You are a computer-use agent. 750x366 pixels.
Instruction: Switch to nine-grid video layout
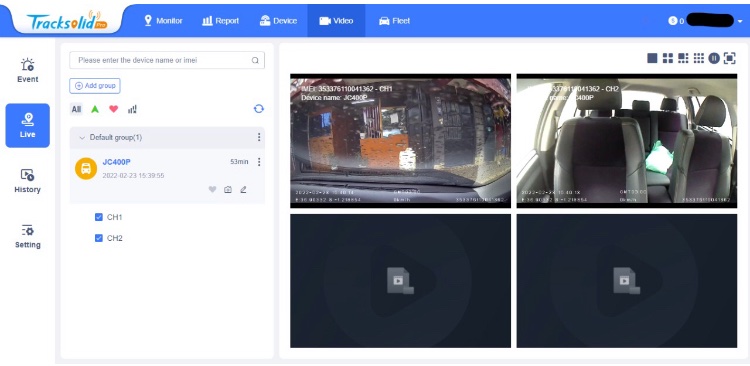699,58
